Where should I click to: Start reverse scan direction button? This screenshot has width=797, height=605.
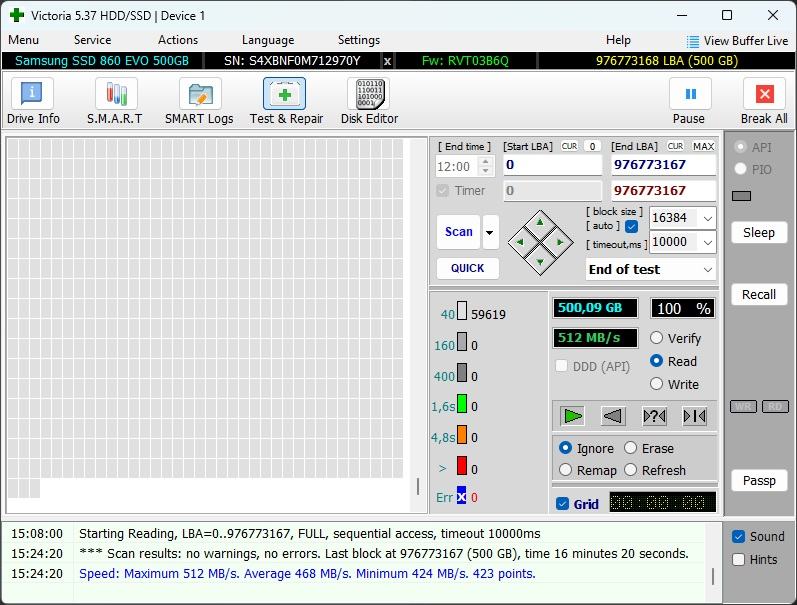pyautogui.click(x=612, y=416)
